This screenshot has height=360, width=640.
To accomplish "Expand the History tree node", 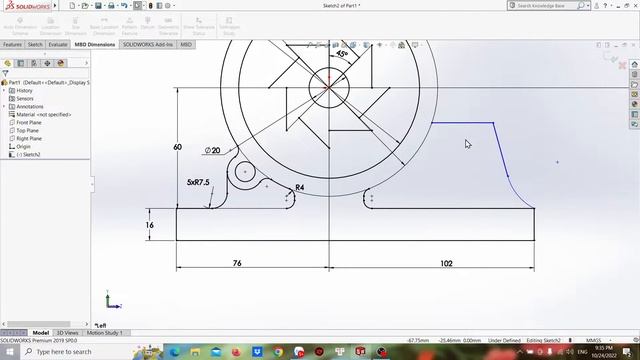I will (x=4, y=91).
